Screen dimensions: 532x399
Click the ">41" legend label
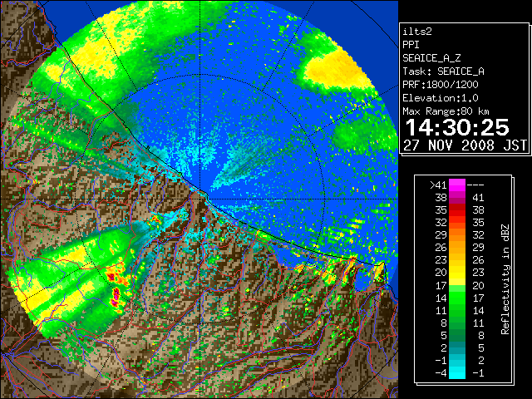click(x=438, y=185)
